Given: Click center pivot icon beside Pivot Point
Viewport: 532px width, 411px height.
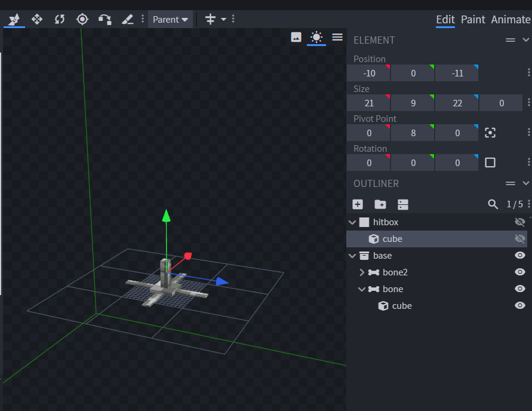Looking at the screenshot, I should [490, 133].
